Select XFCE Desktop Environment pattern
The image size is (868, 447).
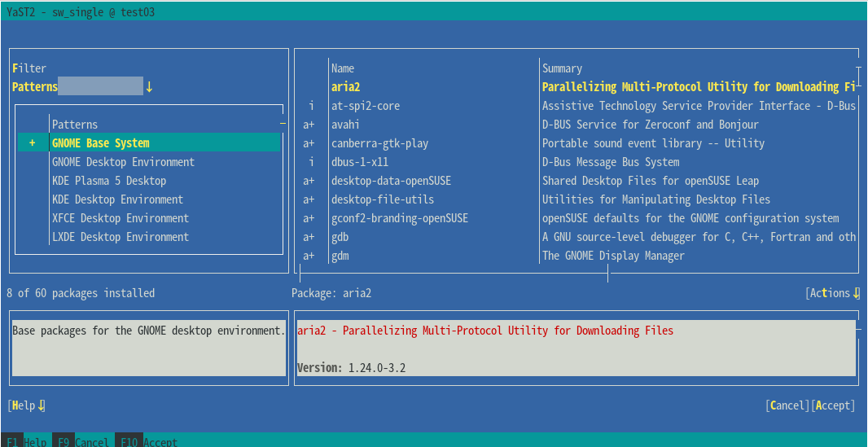click(121, 218)
